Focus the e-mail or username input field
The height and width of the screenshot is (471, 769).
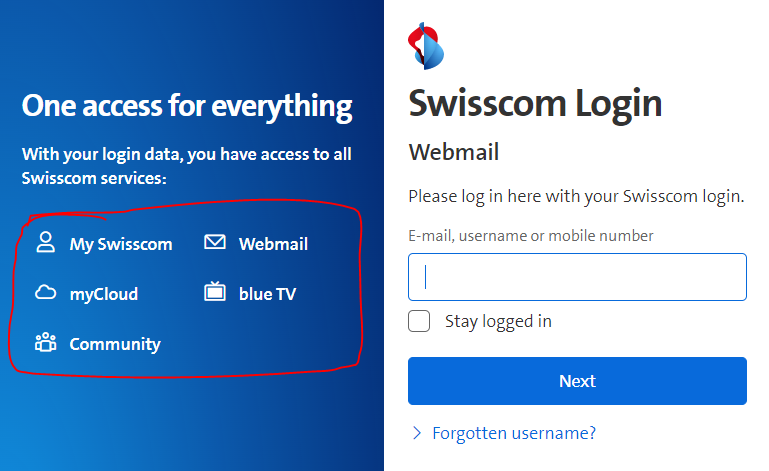(x=577, y=277)
